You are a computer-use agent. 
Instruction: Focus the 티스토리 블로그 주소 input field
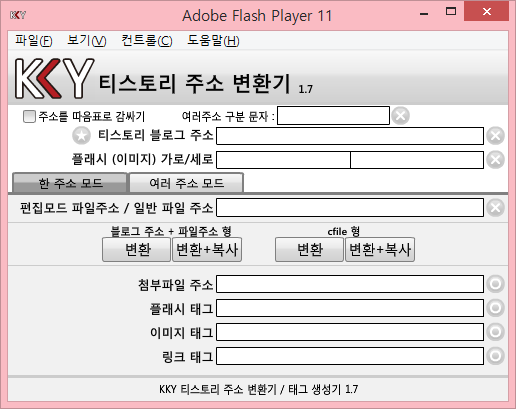coord(350,136)
